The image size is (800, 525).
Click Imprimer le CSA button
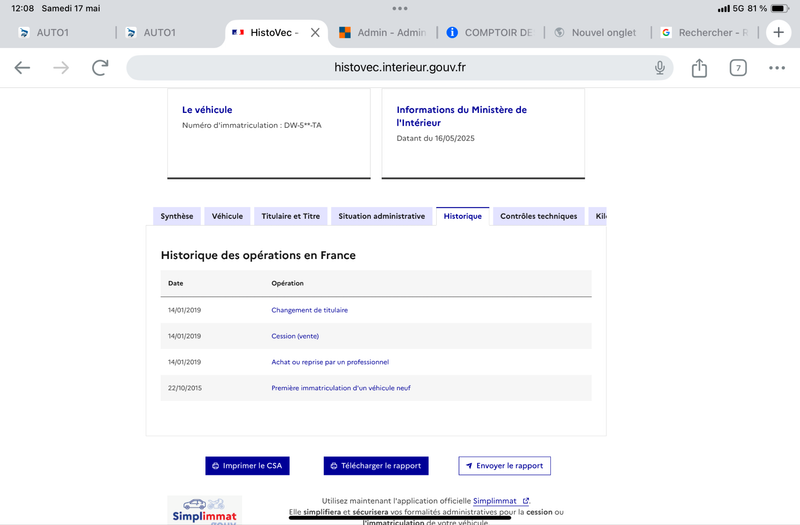click(x=247, y=466)
